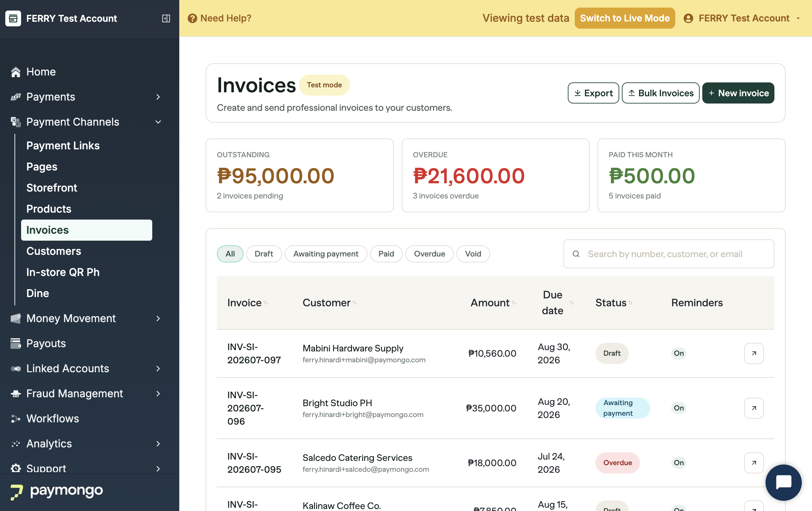812x511 pixels.
Task: Open the Dine page
Action: (x=38, y=293)
